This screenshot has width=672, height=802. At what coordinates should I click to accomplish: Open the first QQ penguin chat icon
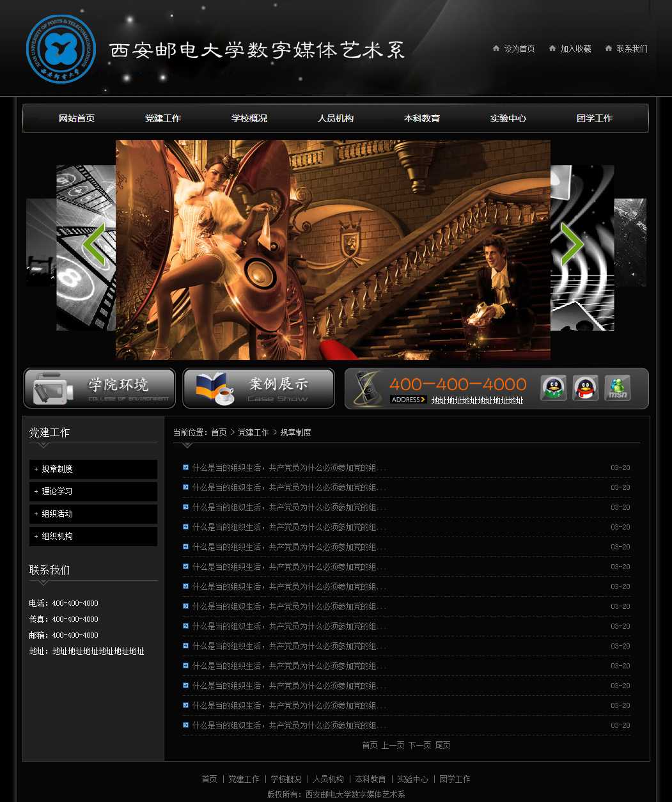point(553,388)
